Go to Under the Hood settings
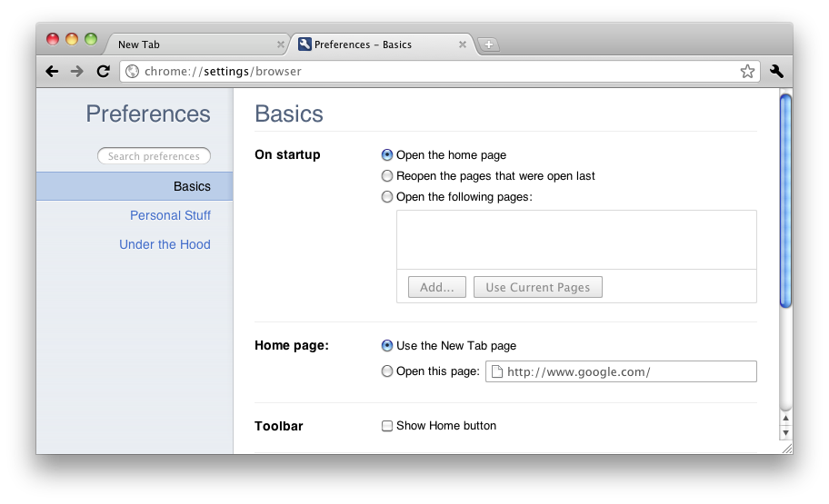This screenshot has width=829, height=504. coord(165,244)
